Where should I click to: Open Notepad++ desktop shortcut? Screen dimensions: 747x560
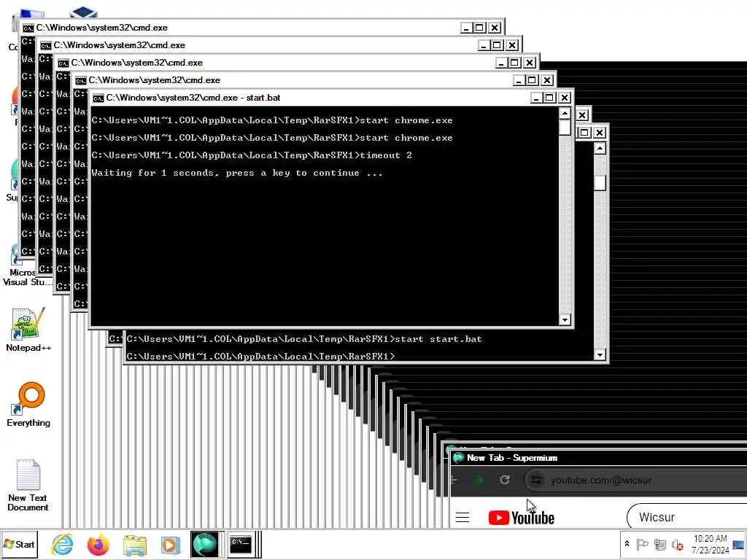tap(28, 330)
